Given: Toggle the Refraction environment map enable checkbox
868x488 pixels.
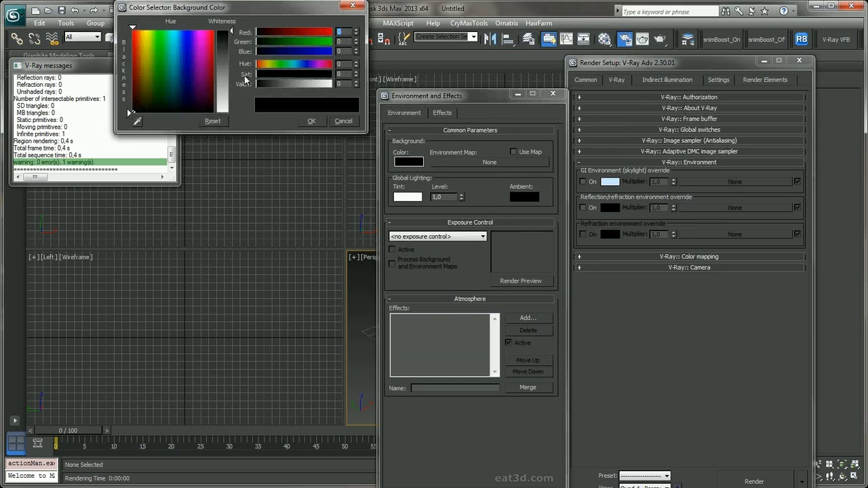Looking at the screenshot, I should [797, 234].
